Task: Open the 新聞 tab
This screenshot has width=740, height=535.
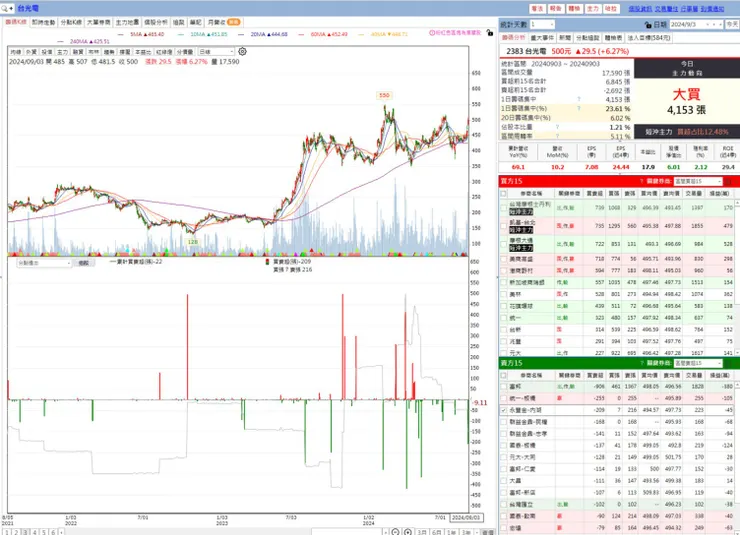Action: [x=565, y=38]
